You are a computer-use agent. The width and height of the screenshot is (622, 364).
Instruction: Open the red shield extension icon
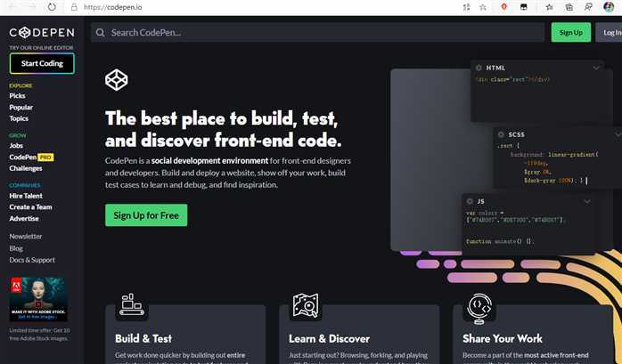tap(504, 7)
